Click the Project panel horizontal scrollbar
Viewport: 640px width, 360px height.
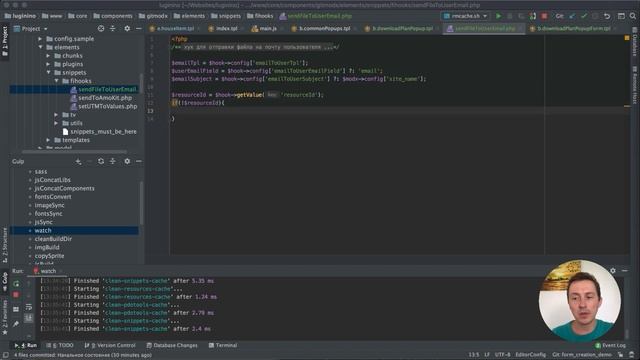pyautogui.click(x=75, y=151)
